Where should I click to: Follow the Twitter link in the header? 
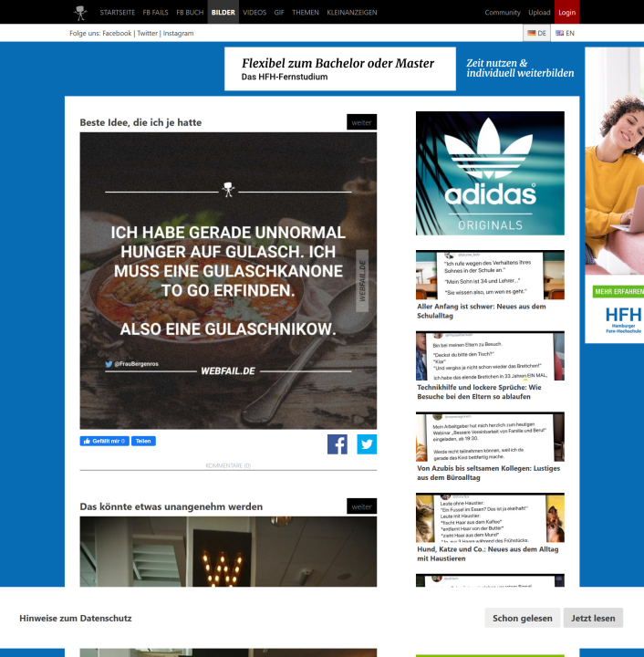pos(148,33)
